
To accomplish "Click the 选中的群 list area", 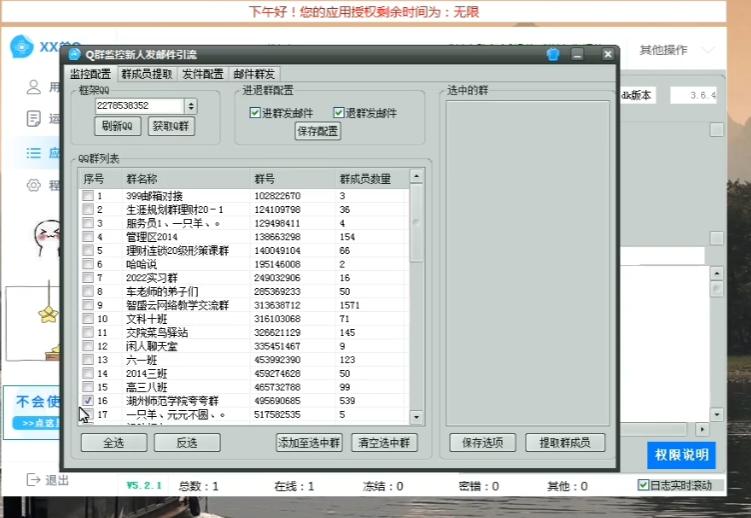I will [x=527, y=262].
